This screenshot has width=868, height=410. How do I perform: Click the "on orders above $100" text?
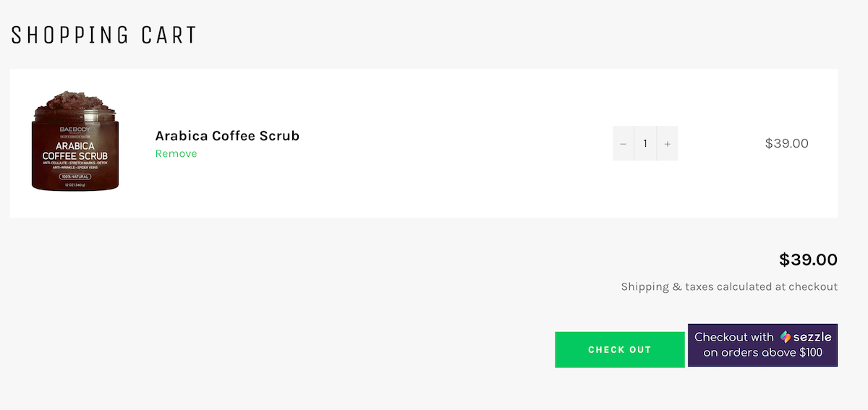tap(762, 353)
